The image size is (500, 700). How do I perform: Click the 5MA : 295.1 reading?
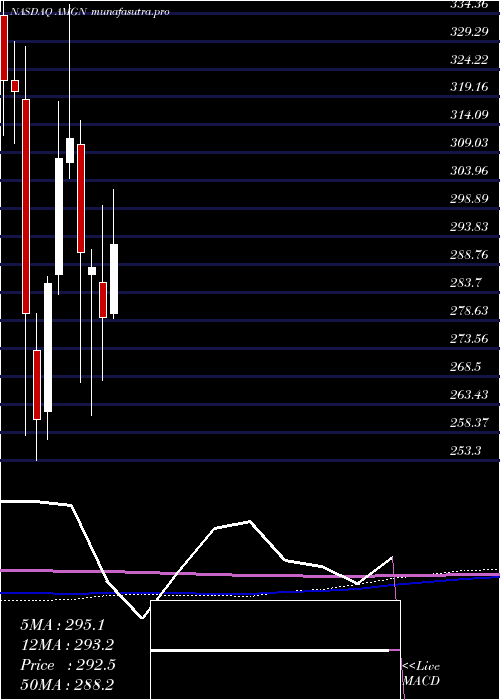[x=62, y=625]
